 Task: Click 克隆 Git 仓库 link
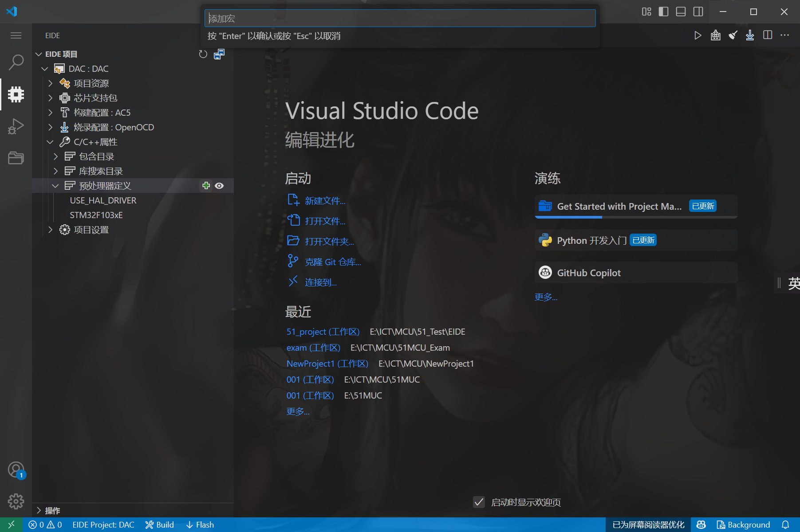click(x=333, y=262)
